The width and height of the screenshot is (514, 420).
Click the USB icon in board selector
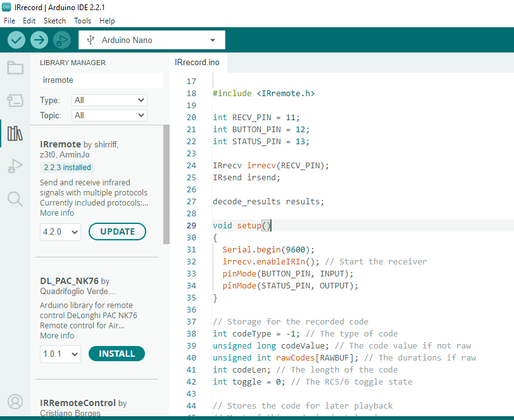point(91,40)
